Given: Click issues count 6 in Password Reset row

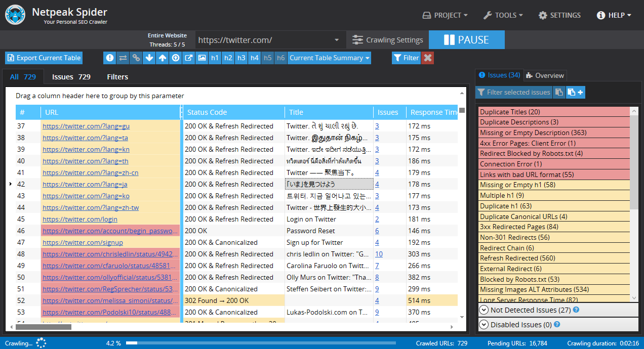Looking at the screenshot, I should click(x=377, y=231).
